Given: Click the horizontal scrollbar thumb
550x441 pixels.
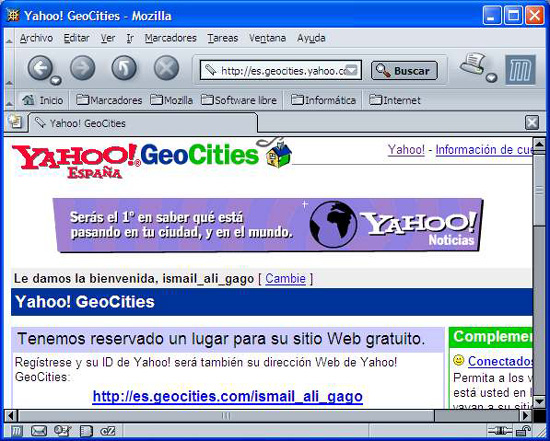Looking at the screenshot, I should pos(226,416).
